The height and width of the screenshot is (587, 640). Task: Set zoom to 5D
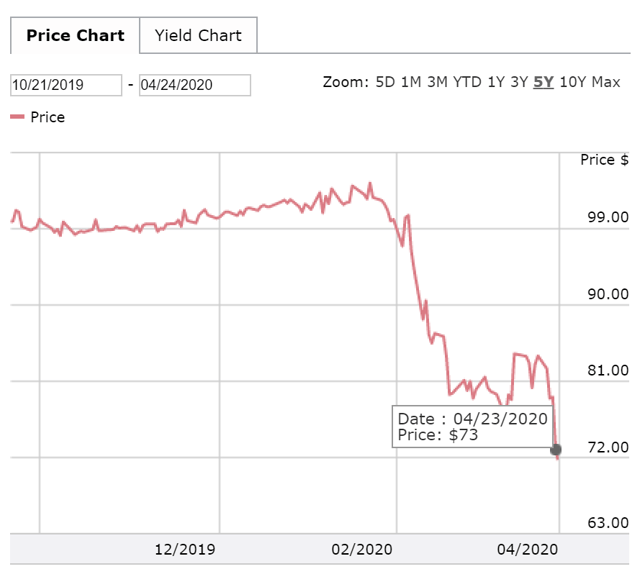[x=385, y=82]
